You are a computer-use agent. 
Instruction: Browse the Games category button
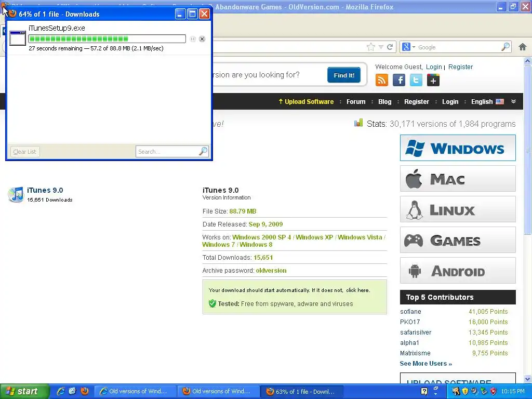458,240
